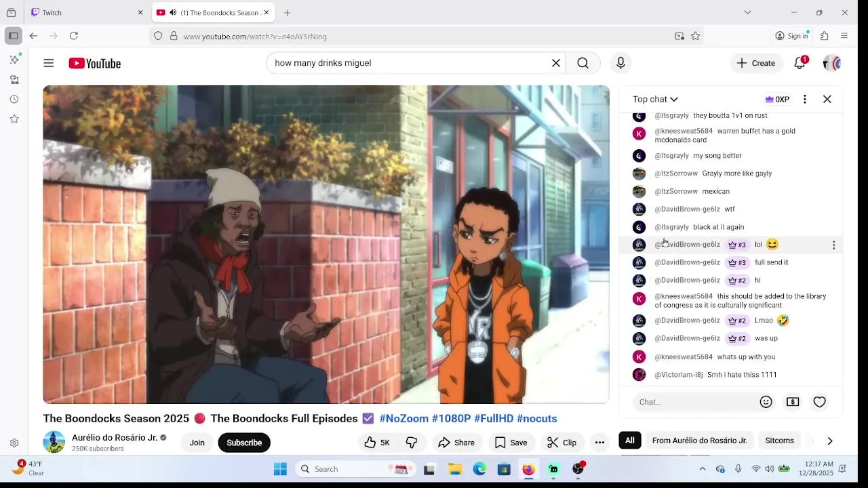Open File Explorer from the taskbar
868x488 pixels.
tap(454, 469)
